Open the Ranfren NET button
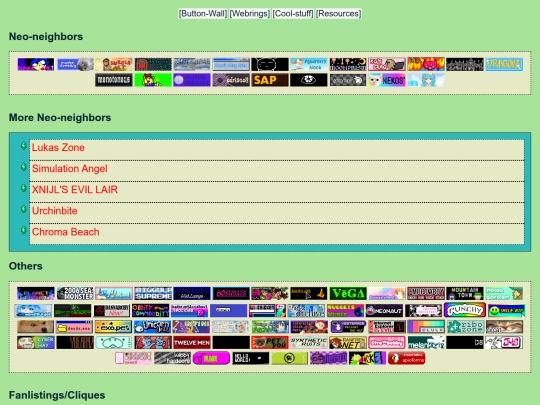This screenshot has width=540, height=405. [348, 343]
